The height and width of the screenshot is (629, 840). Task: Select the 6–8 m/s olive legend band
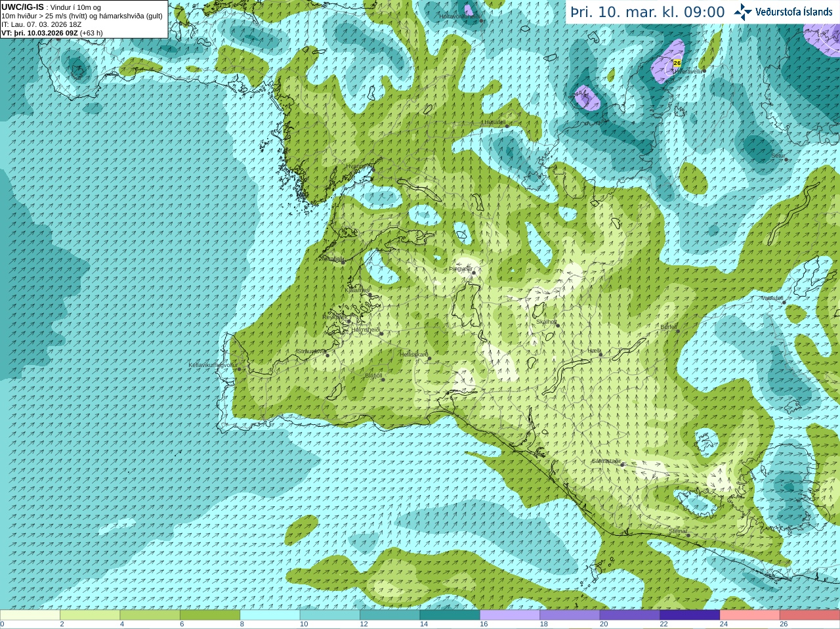pyautogui.click(x=210, y=615)
